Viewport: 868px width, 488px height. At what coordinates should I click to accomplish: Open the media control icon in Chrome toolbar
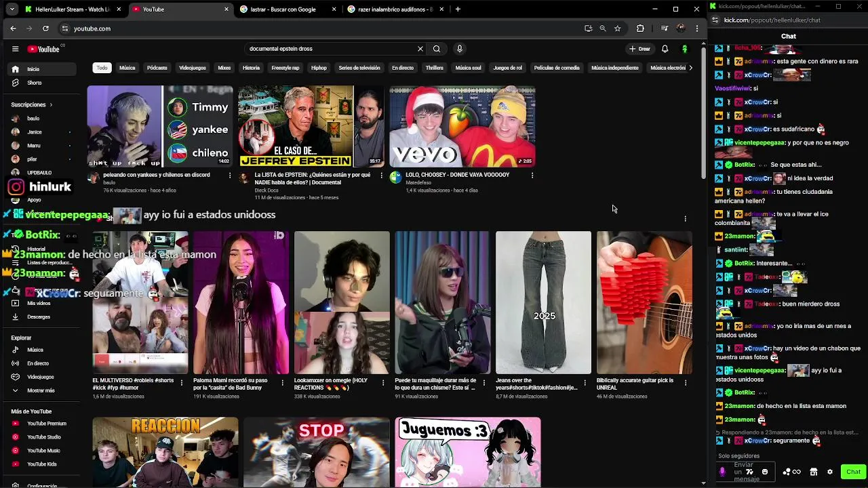pyautogui.click(x=664, y=28)
